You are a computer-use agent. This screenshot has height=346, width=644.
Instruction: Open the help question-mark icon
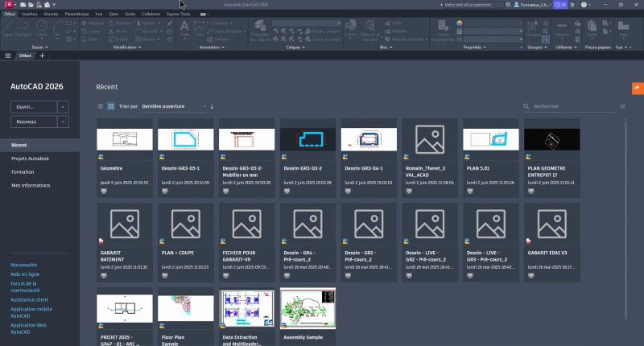[x=584, y=5]
